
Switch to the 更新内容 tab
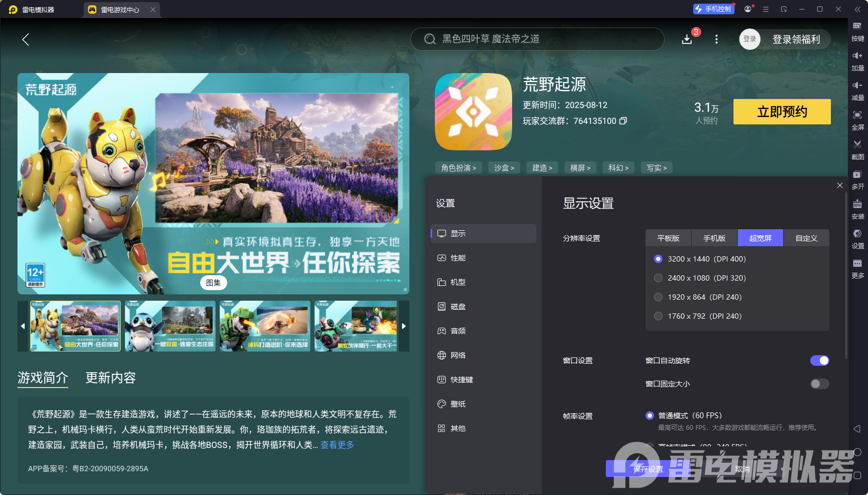[x=110, y=378]
